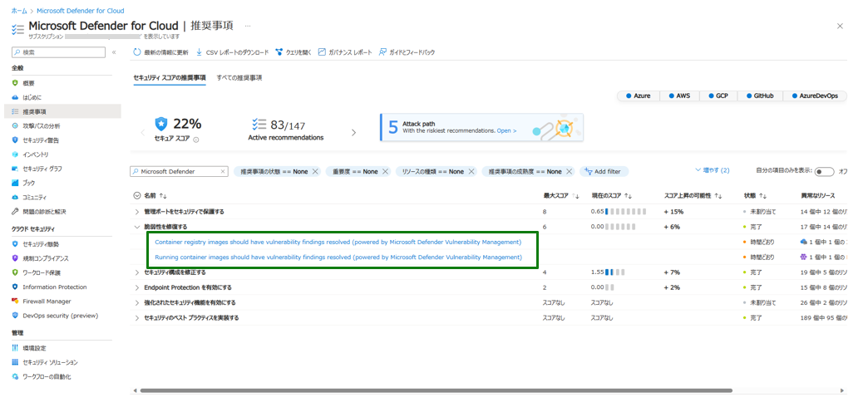Click Microsoft Defender for Cloud breadcrumb
Screen dimensions: 868x407
pos(81,11)
